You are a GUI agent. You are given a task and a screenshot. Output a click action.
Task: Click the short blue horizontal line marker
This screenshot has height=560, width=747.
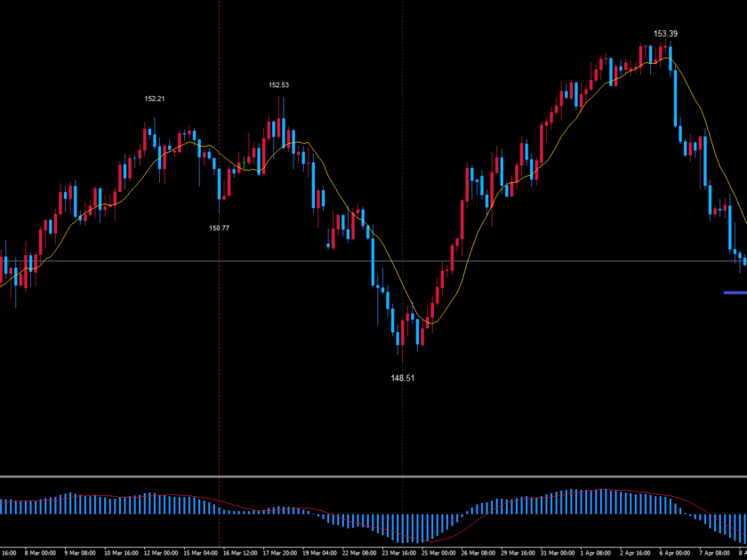click(735, 292)
